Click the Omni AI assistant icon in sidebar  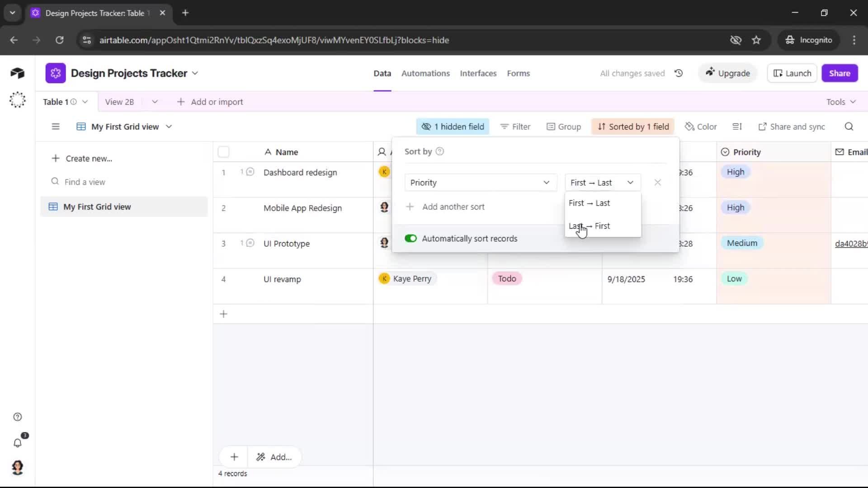[17, 100]
